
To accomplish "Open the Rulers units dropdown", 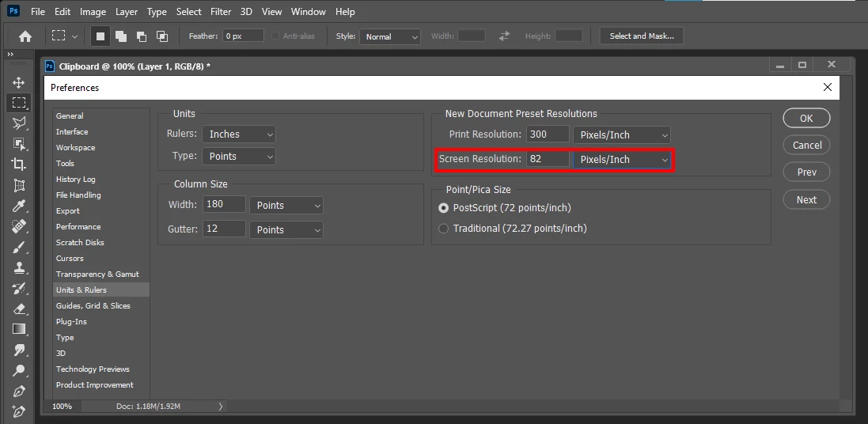I will pyautogui.click(x=239, y=134).
